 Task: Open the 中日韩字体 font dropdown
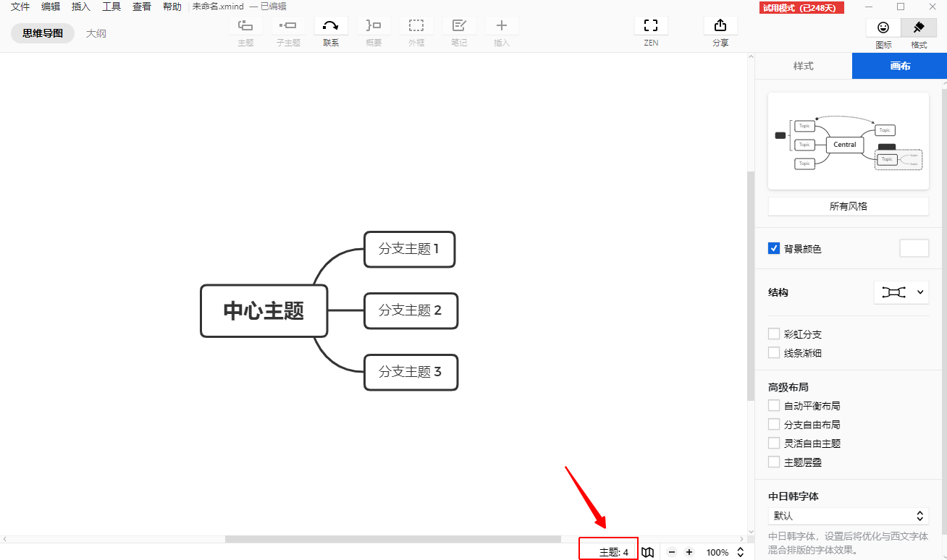pyautogui.click(x=848, y=515)
